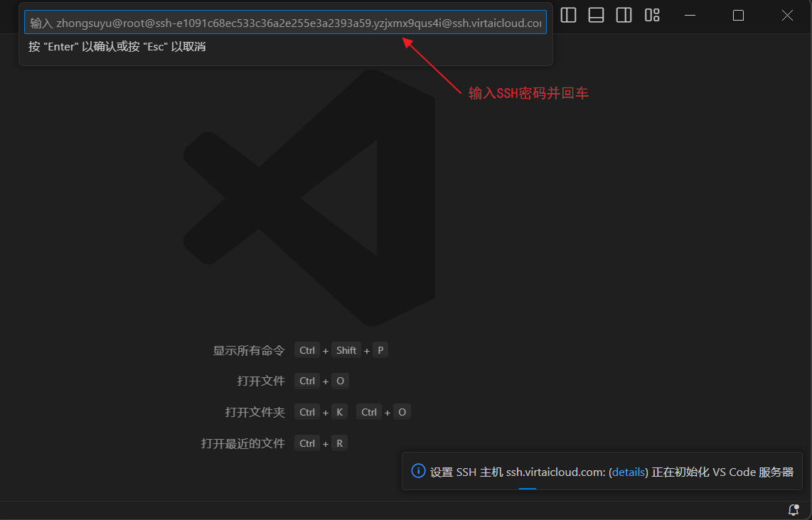
Task: Click the SSH password input field
Action: [x=284, y=23]
